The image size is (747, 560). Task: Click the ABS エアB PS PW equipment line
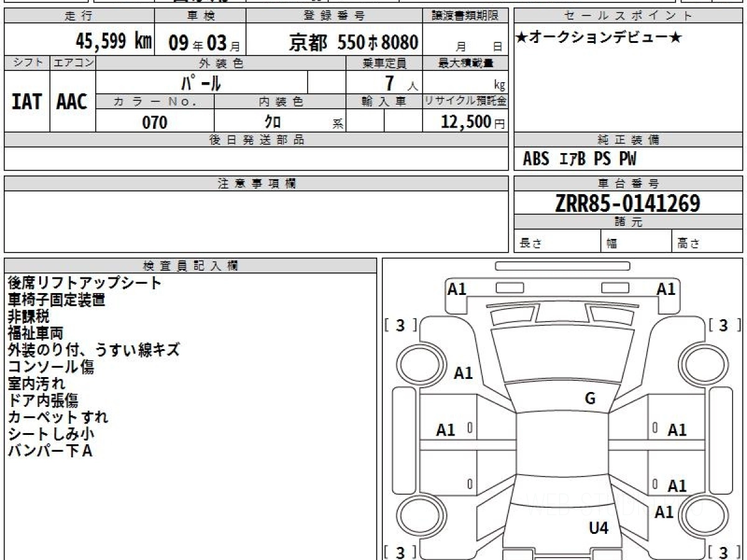(x=579, y=159)
